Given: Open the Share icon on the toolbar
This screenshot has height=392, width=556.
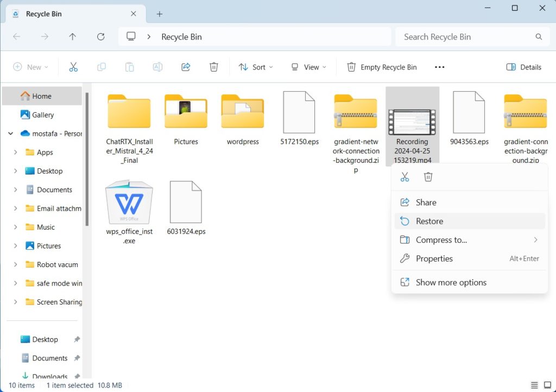Looking at the screenshot, I should (x=186, y=67).
